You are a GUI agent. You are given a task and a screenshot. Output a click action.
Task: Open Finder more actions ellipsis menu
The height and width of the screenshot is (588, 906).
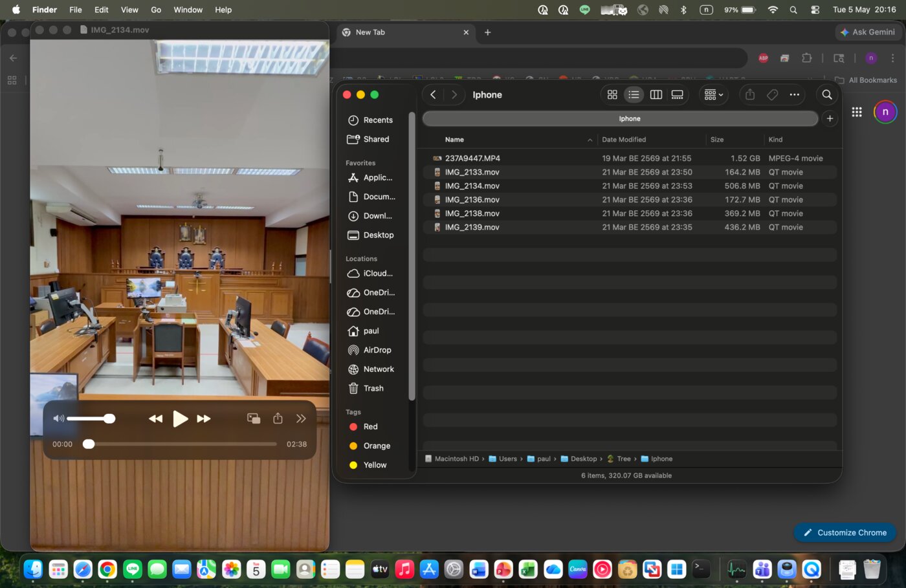(x=795, y=94)
